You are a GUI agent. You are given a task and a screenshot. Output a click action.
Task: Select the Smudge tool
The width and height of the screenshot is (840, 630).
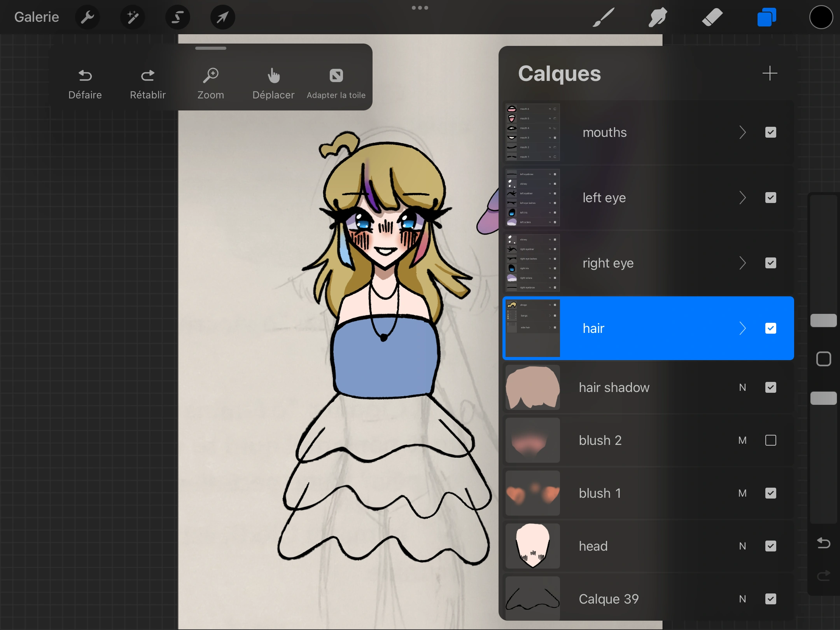[x=657, y=17]
